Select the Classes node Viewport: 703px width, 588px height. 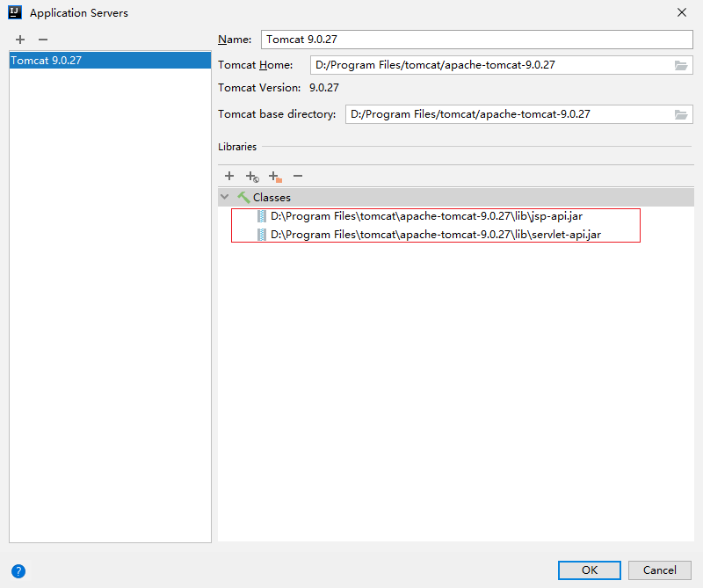[456, 198]
